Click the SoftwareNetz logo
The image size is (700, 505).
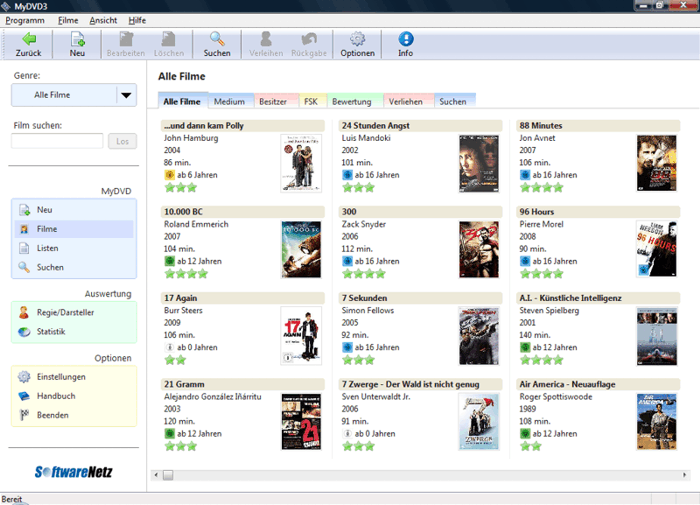click(74, 472)
